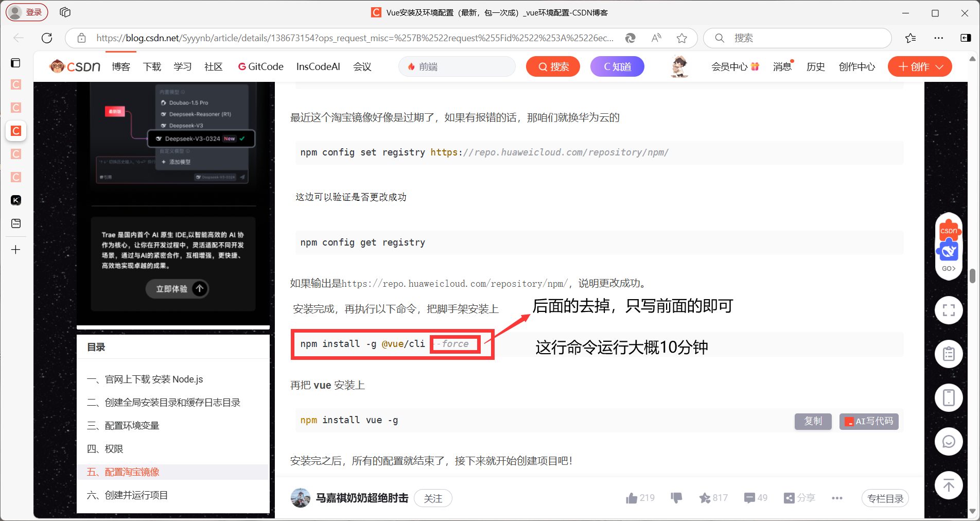Add page to favorites star icon

tap(682, 38)
